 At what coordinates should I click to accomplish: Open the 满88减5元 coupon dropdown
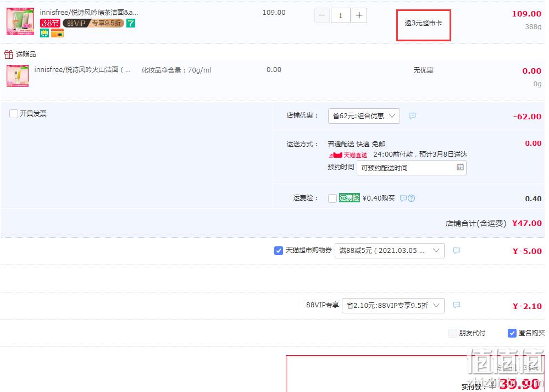[389, 251]
